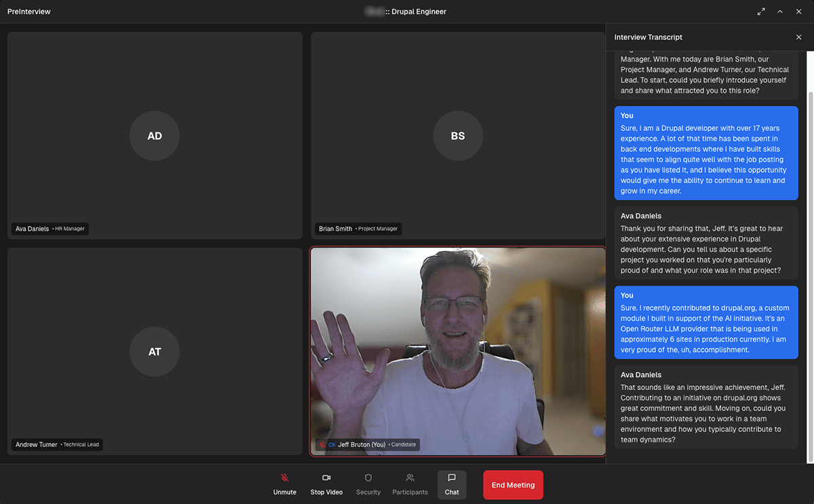Click the transcript panel scrollbar

810,271
